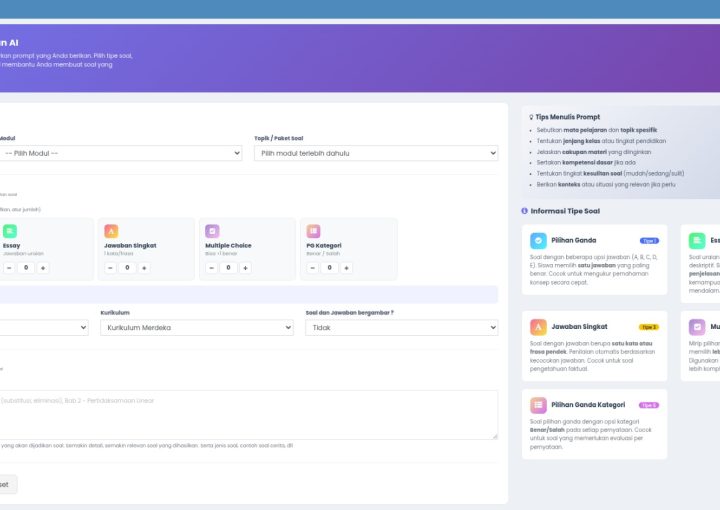Click the green Essay icon in the question type selector
This screenshot has width=720, height=510.
[10, 231]
